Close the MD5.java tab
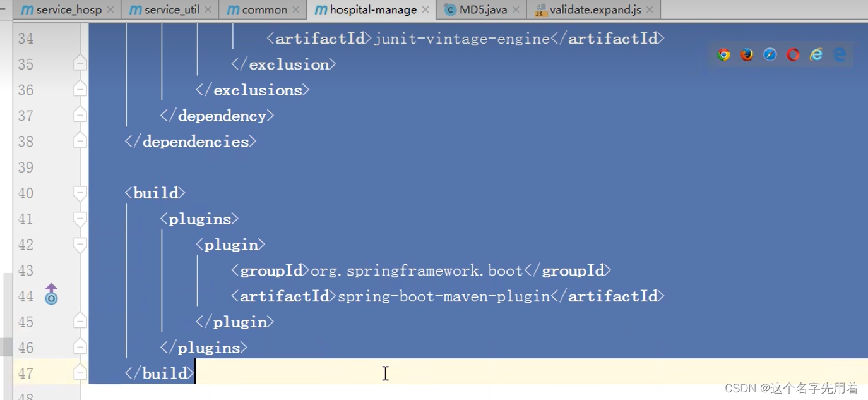The width and height of the screenshot is (868, 400). pos(515,10)
